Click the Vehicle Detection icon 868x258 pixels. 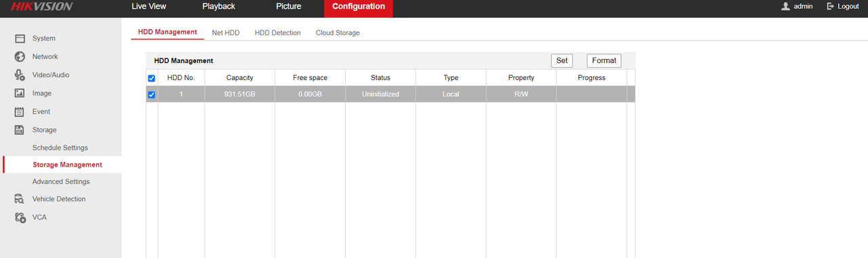pyautogui.click(x=20, y=199)
